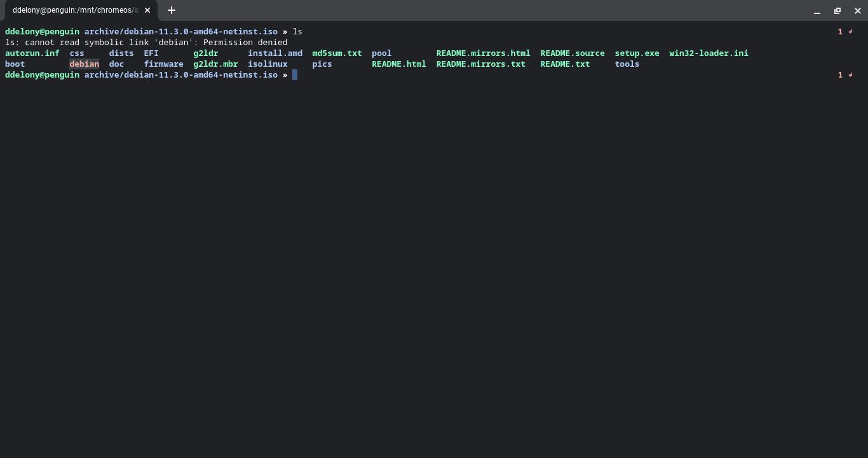This screenshot has width=868, height=458.
Task: Click the pics directory name
Action: tap(322, 64)
